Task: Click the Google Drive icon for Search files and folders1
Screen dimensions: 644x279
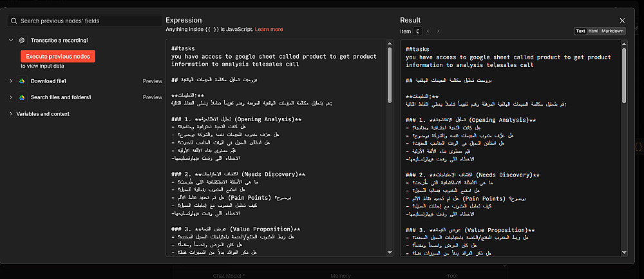Action: coord(22,97)
